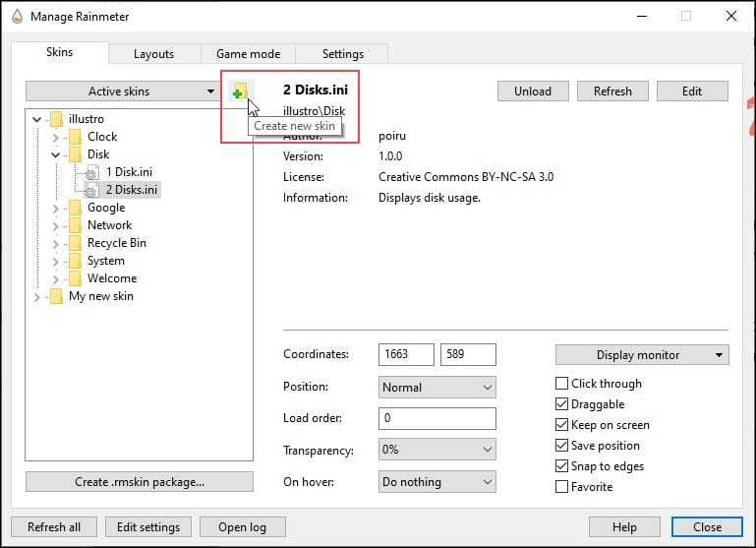
Task: Click the Rainmeter droplet icon in title bar
Action: [18, 17]
